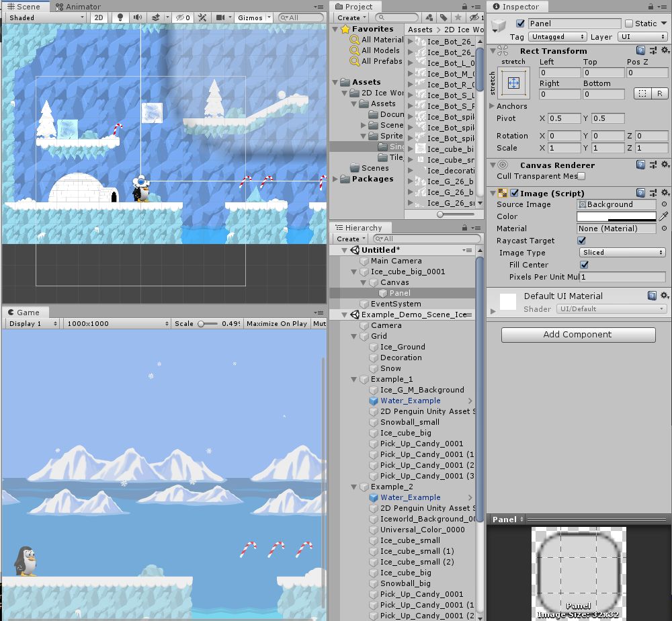Click the color eyedropper icon

point(664,216)
